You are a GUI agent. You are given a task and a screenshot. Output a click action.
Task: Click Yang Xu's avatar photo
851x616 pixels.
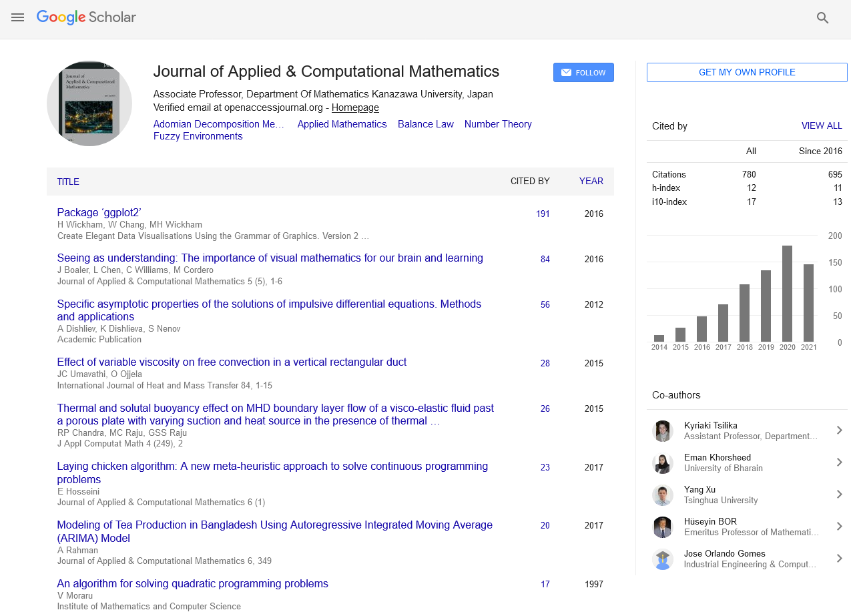663,495
